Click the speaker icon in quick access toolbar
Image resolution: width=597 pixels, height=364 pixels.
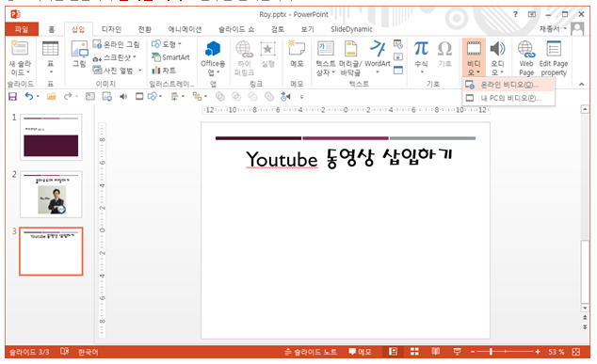pyautogui.click(x=123, y=97)
